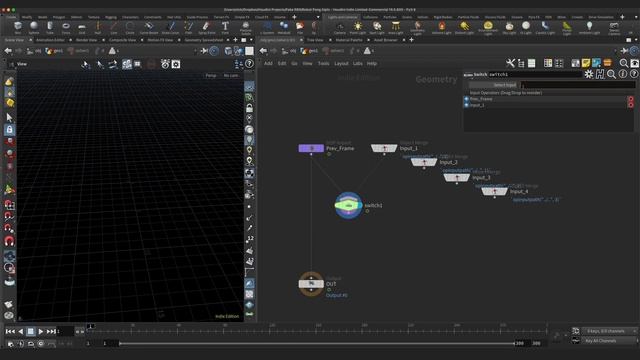Open the parameter gear menu for switch1
Viewport: 640px width, 360px height.
click(x=589, y=74)
